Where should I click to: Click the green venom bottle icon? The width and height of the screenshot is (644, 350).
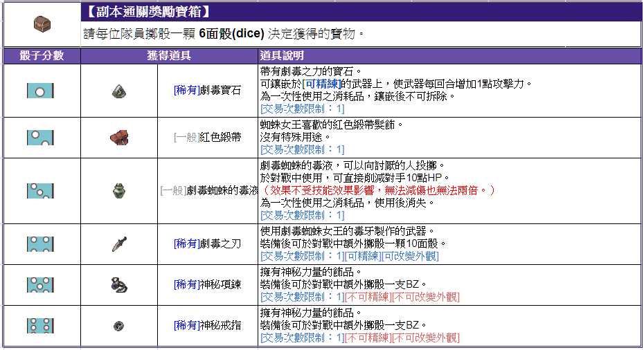(119, 191)
